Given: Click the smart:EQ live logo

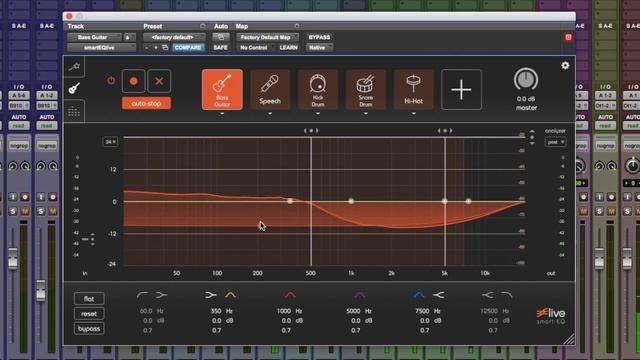Looking at the screenshot, I should coord(551,316).
